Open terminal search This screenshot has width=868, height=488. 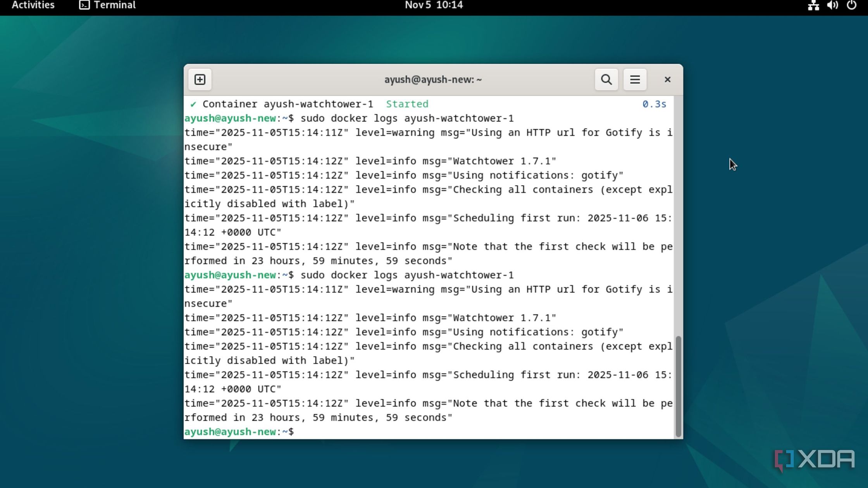click(x=606, y=79)
